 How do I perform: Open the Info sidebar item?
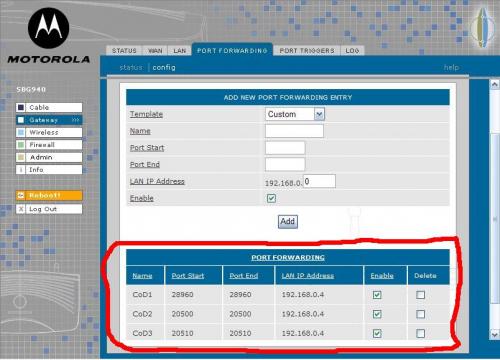tap(49, 170)
